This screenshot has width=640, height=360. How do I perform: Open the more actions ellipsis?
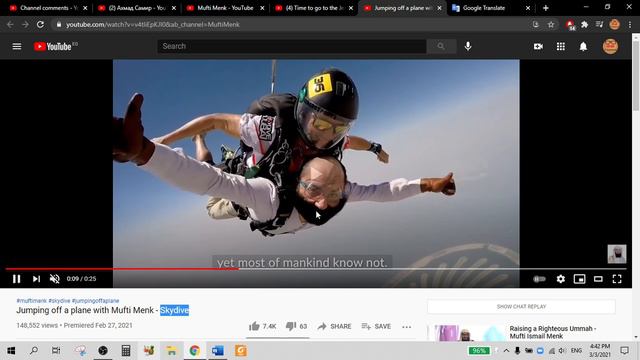pyautogui.click(x=407, y=327)
